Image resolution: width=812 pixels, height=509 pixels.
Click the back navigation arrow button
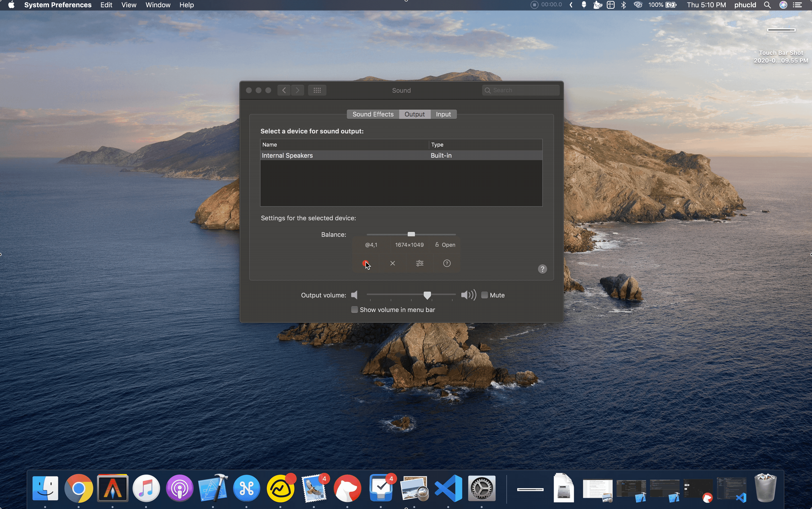[284, 90]
